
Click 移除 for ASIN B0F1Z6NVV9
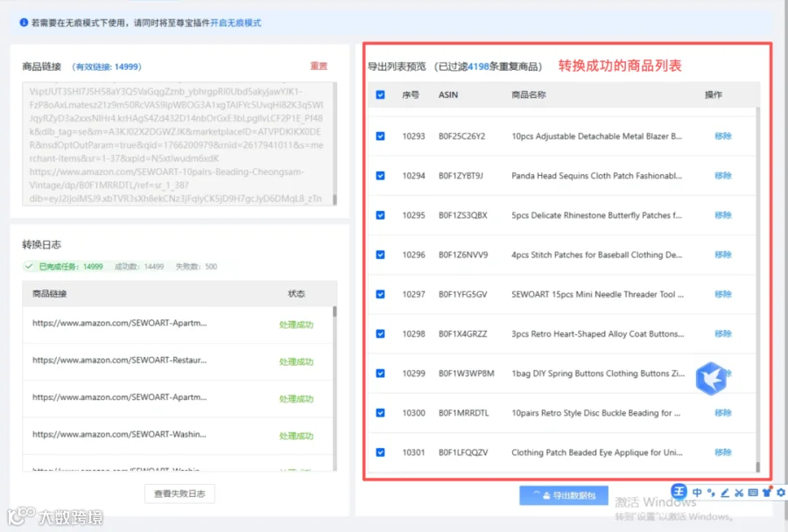point(722,255)
